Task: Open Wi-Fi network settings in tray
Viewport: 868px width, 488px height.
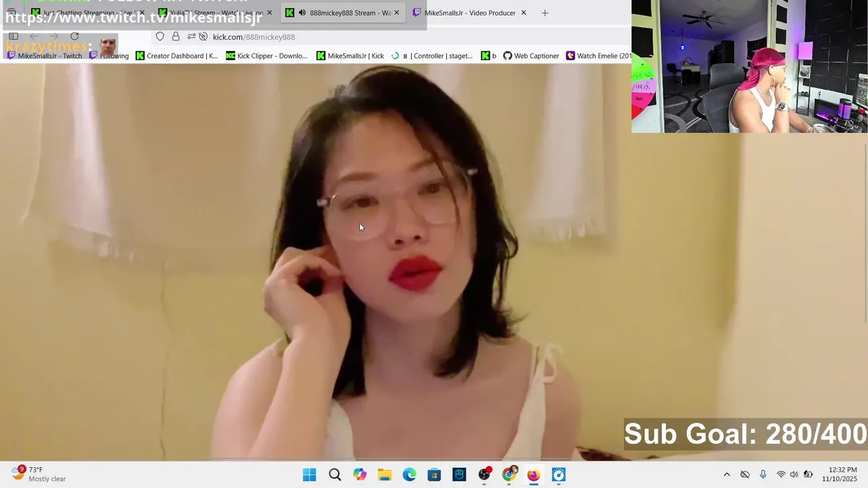Action: 781,474
